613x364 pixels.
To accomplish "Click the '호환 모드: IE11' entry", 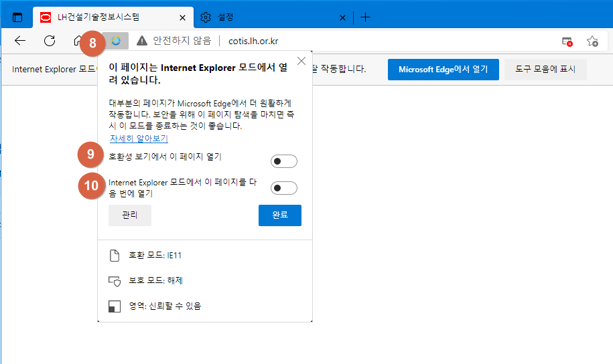I will coord(155,256).
